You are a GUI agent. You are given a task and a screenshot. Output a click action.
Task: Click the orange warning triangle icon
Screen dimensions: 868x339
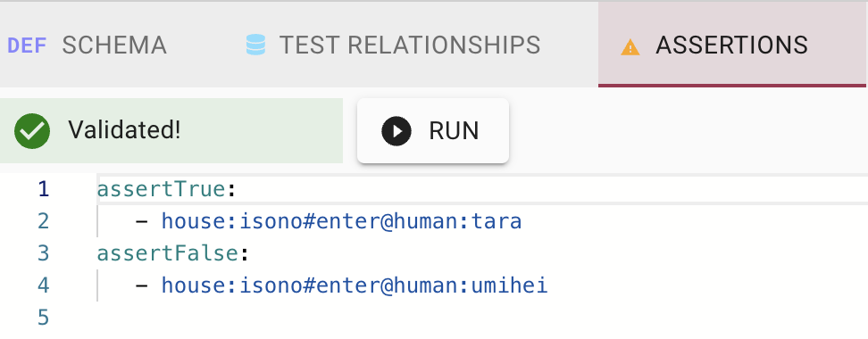coord(630,47)
